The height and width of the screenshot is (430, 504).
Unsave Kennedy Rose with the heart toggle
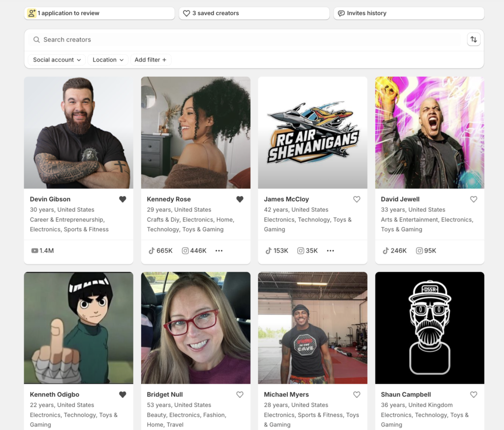click(x=240, y=199)
